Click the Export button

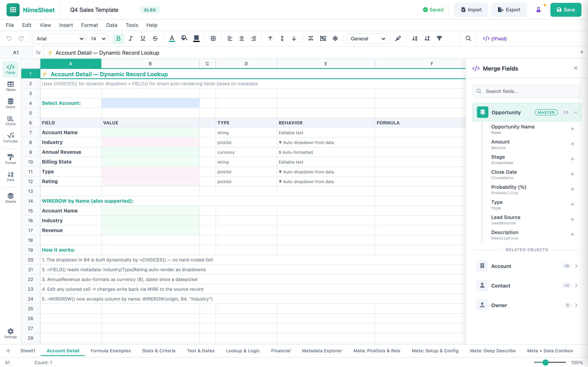[509, 10]
